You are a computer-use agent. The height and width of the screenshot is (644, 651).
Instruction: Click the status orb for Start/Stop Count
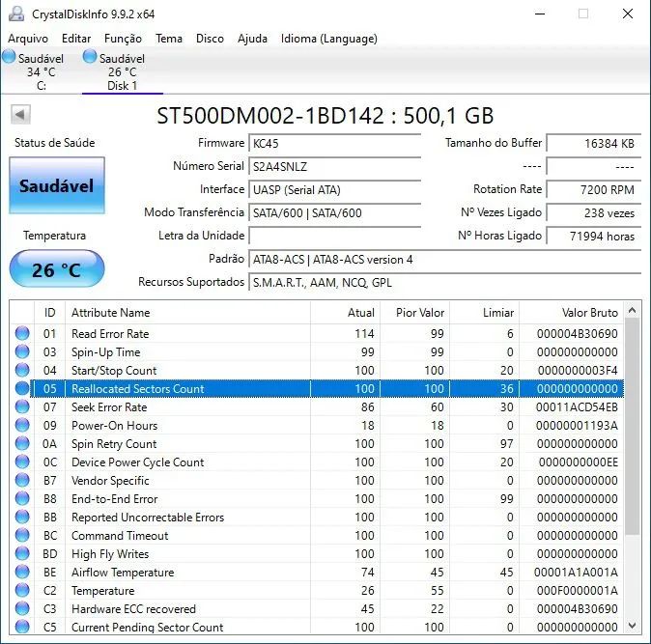click(22, 370)
